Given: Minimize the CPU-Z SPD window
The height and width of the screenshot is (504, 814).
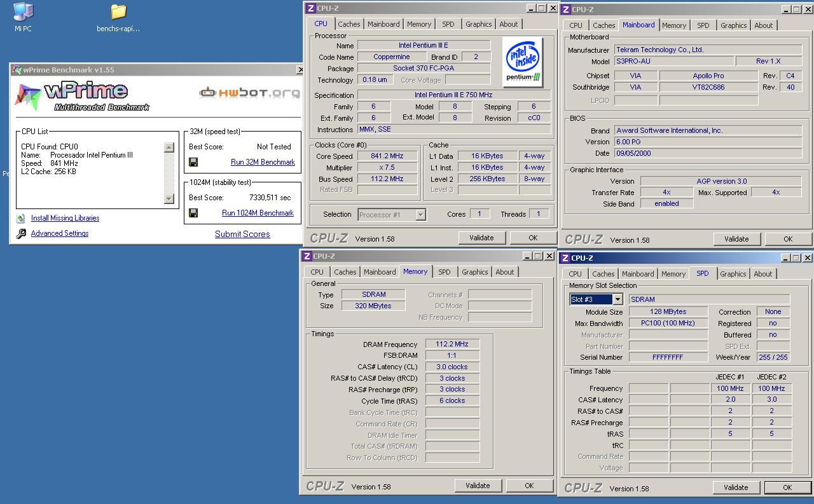Looking at the screenshot, I should 785,258.
